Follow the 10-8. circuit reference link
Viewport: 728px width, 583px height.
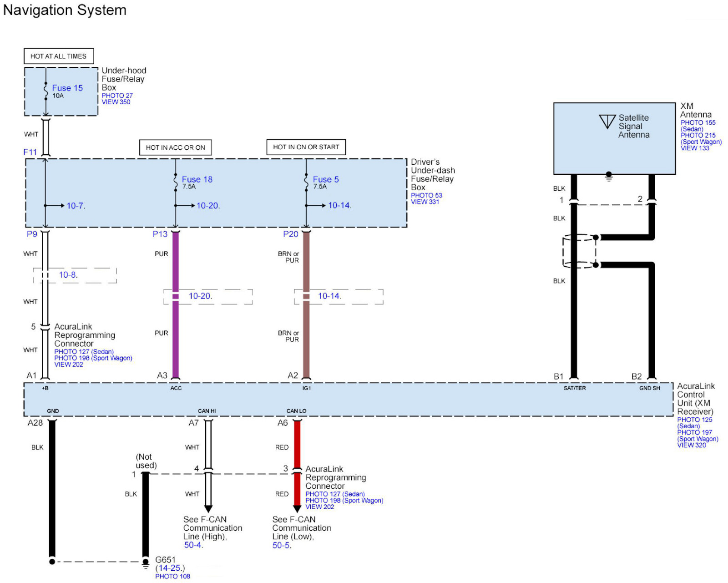click(68, 275)
